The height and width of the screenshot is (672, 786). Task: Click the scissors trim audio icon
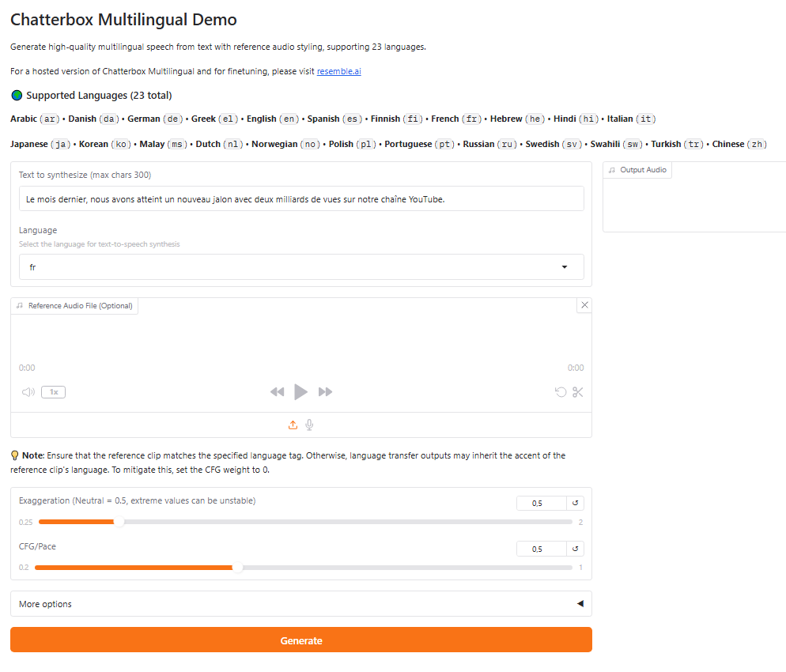(x=577, y=392)
